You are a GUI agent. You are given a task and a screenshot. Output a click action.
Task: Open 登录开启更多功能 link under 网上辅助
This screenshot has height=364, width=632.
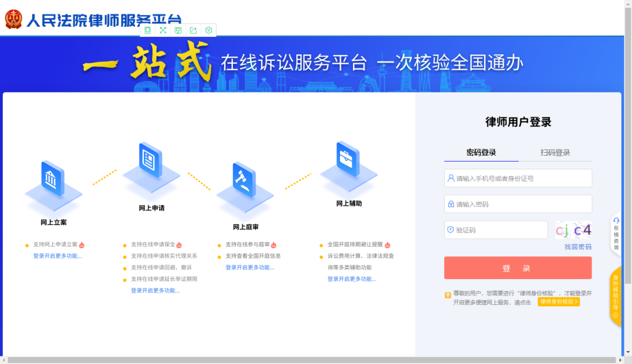tap(352, 279)
